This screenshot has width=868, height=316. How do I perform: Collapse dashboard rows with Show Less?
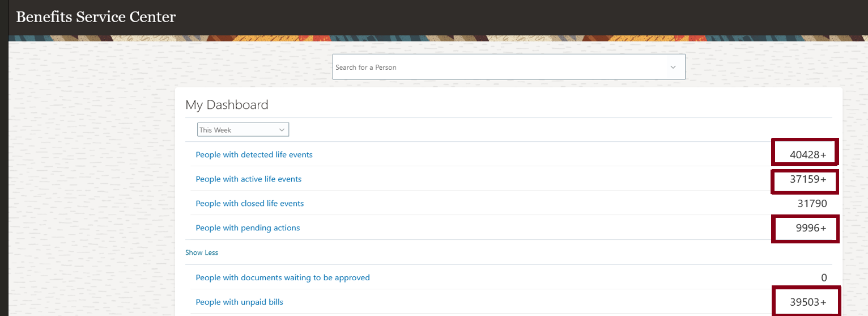202,252
